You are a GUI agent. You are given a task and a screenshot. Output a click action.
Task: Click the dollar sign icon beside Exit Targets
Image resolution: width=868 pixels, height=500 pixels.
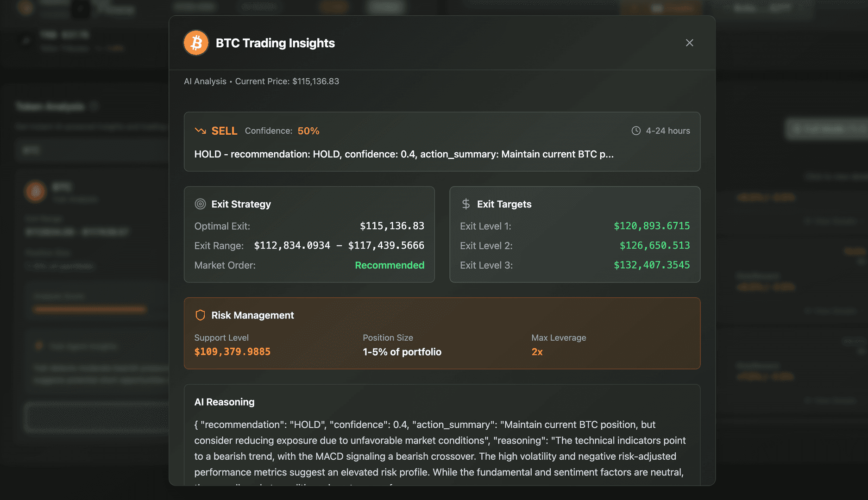[466, 204]
